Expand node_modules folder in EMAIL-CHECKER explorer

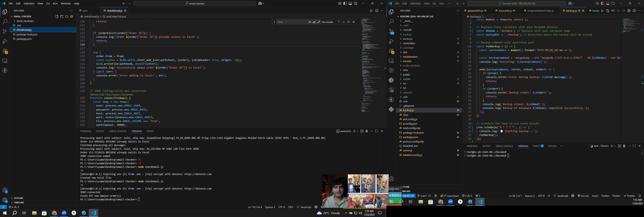tap(43, 21)
